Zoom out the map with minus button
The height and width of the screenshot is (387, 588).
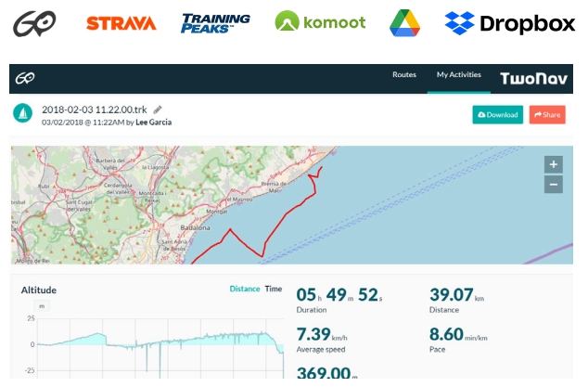click(x=553, y=185)
